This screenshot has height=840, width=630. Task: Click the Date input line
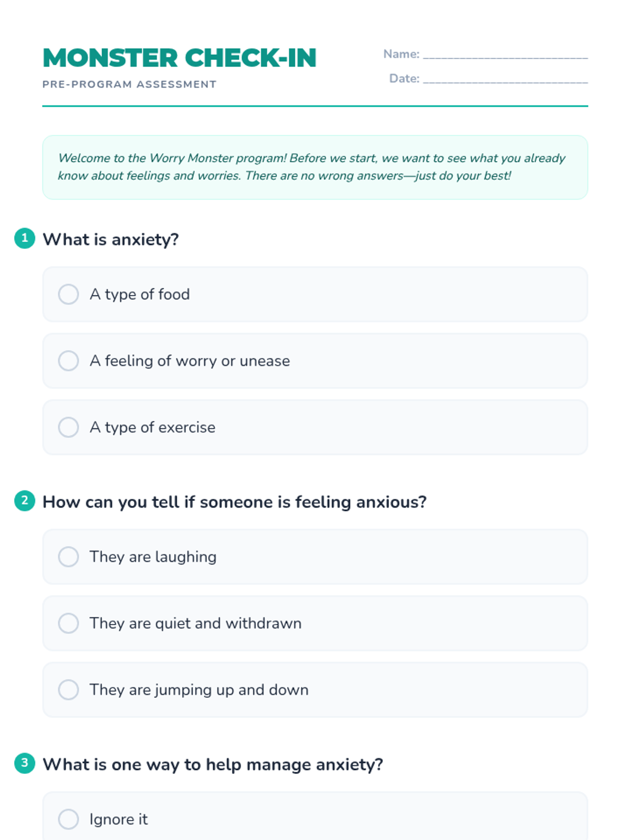[x=505, y=79]
